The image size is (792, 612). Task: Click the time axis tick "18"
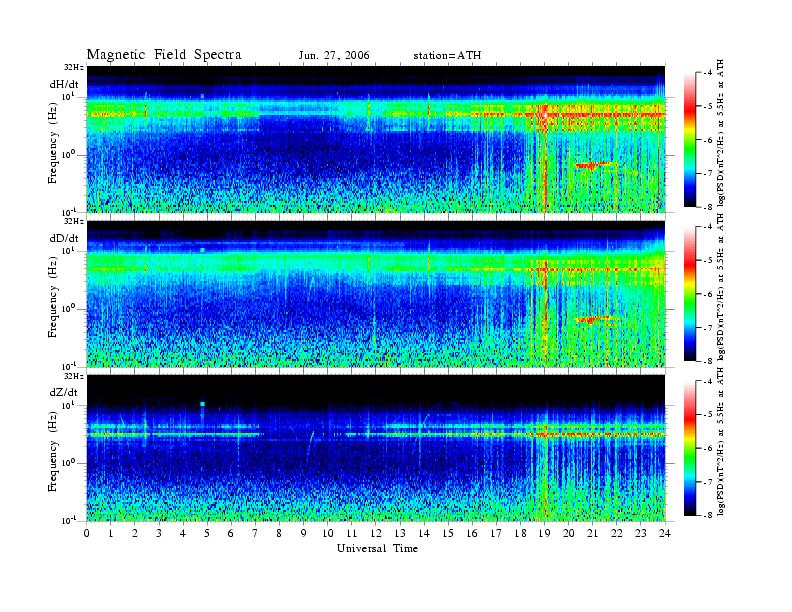click(x=521, y=533)
